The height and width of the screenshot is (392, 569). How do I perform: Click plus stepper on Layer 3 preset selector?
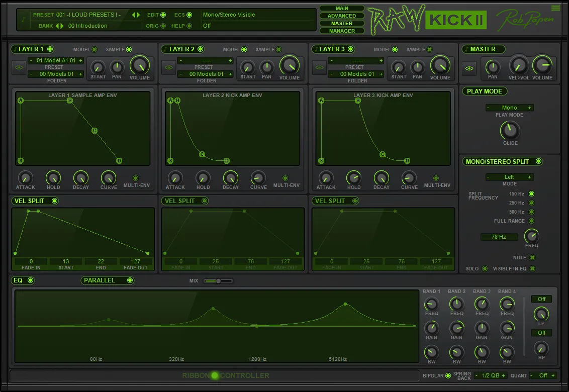coord(381,60)
